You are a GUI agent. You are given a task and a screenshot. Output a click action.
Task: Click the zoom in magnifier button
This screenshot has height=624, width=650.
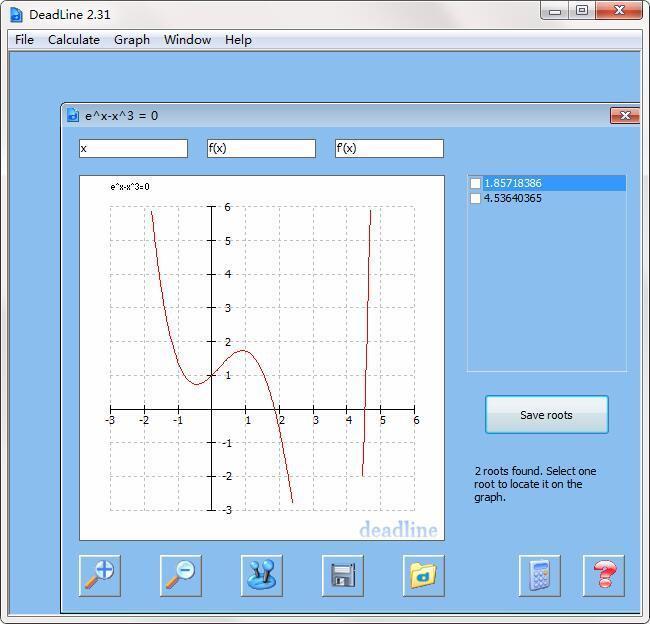(x=100, y=575)
